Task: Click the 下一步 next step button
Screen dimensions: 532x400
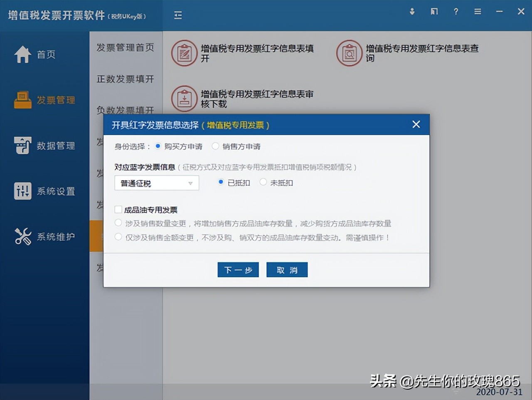Action: click(238, 269)
